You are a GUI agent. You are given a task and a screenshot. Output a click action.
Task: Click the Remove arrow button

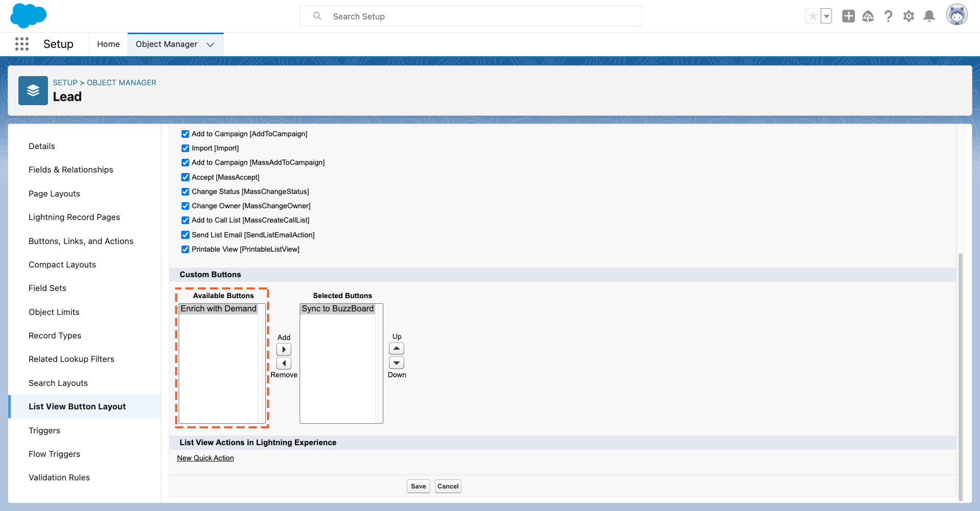click(x=284, y=363)
